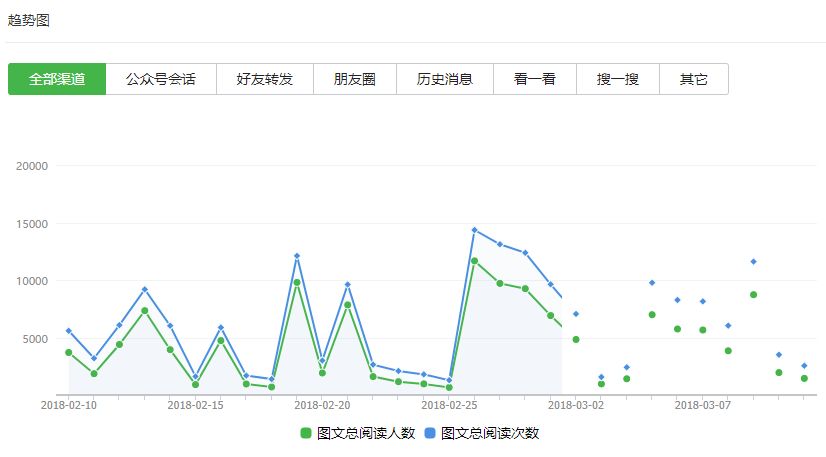Image resolution: width=826 pixels, height=457 pixels.
Task: Click the 5000 y-axis label
Action: point(35,340)
